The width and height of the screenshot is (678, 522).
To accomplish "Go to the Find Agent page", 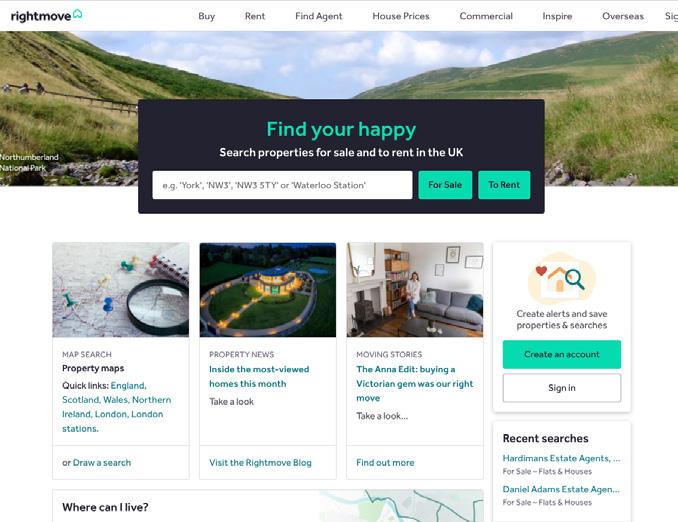I will (x=319, y=16).
